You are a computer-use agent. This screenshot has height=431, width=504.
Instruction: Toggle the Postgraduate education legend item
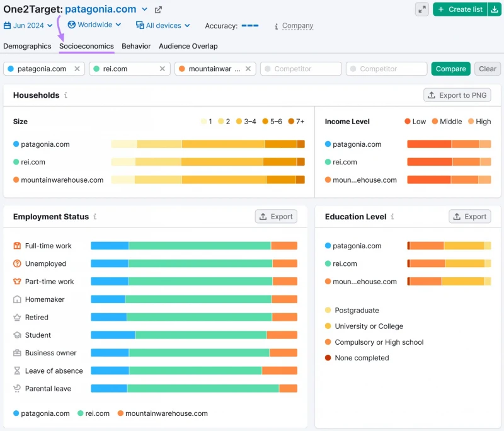352,311
